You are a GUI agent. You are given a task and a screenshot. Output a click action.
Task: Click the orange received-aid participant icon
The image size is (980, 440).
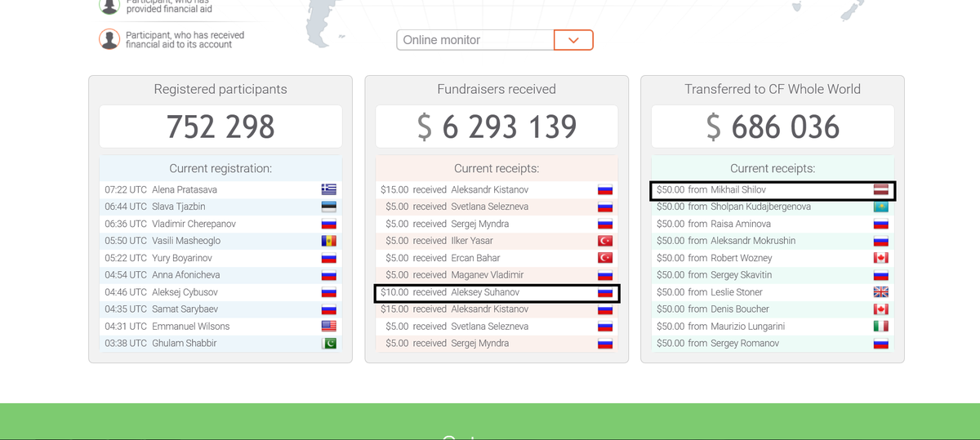click(x=109, y=39)
